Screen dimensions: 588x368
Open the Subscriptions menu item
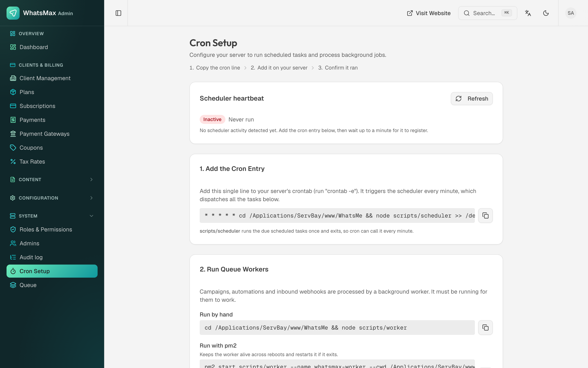pos(52,106)
